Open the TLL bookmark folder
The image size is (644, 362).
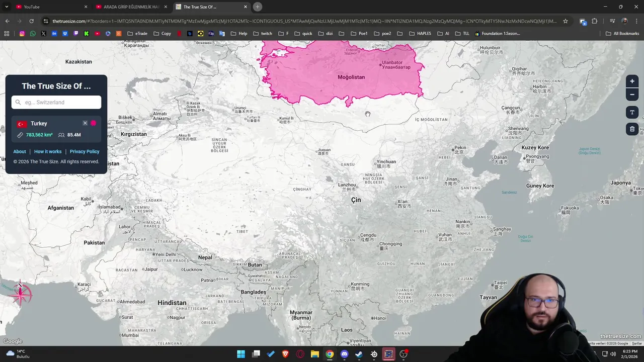[462, 34]
